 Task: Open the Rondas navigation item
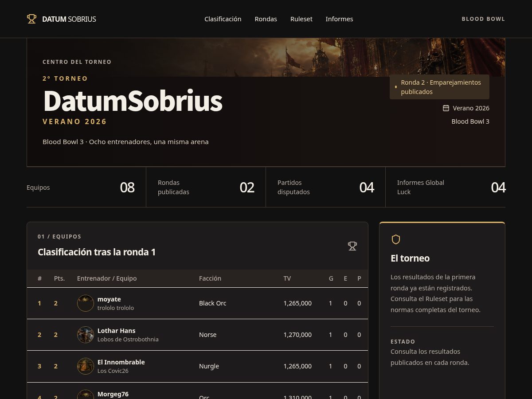266,19
